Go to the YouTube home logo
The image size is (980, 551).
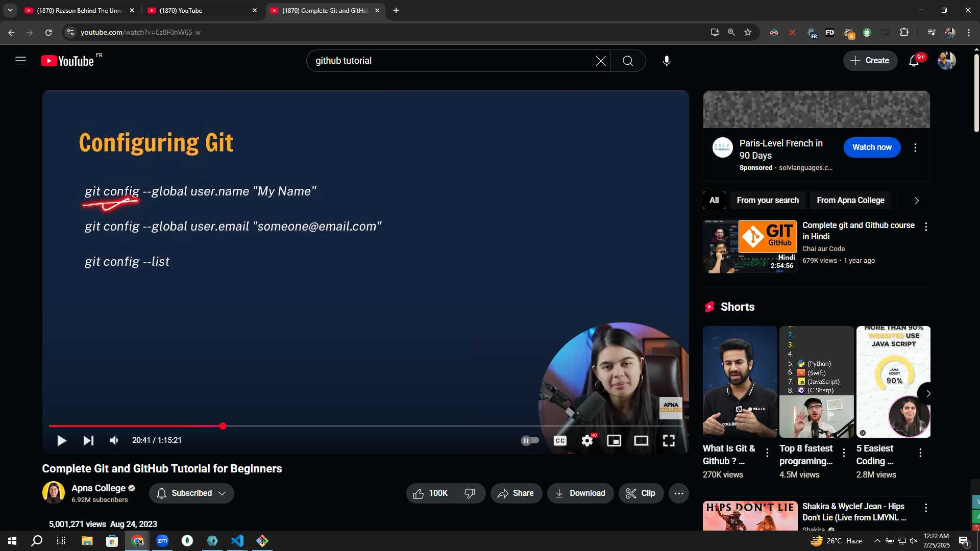point(67,61)
